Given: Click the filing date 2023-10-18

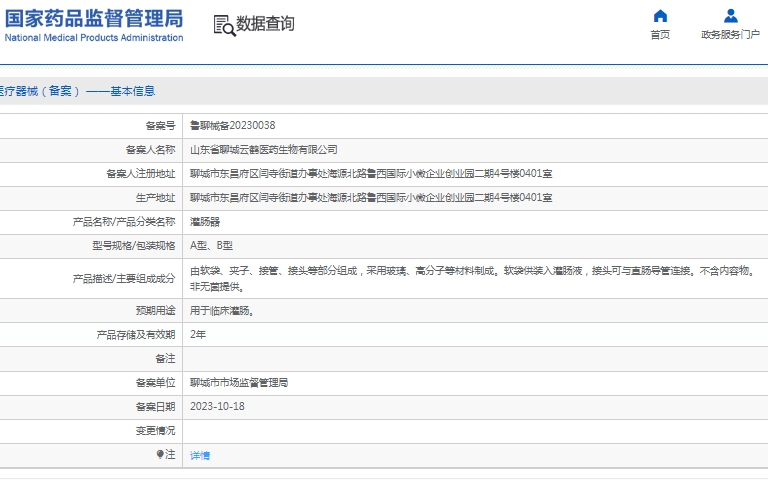Looking at the screenshot, I should click(217, 407).
